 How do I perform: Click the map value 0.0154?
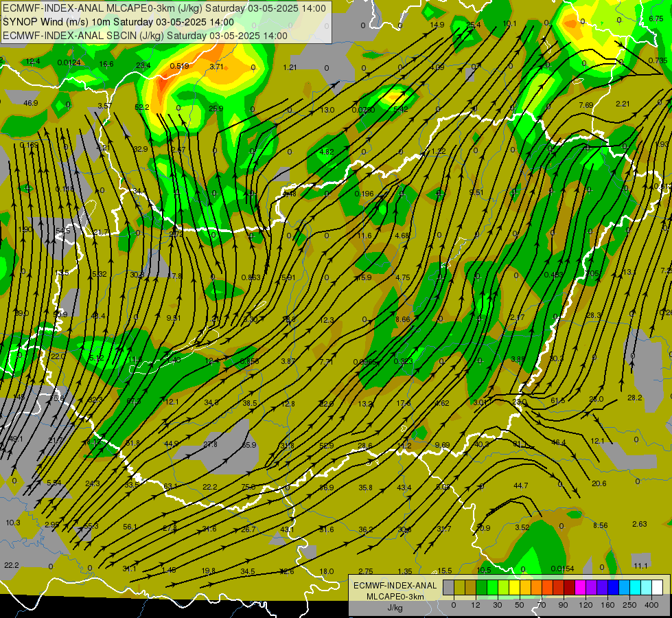tap(562, 569)
